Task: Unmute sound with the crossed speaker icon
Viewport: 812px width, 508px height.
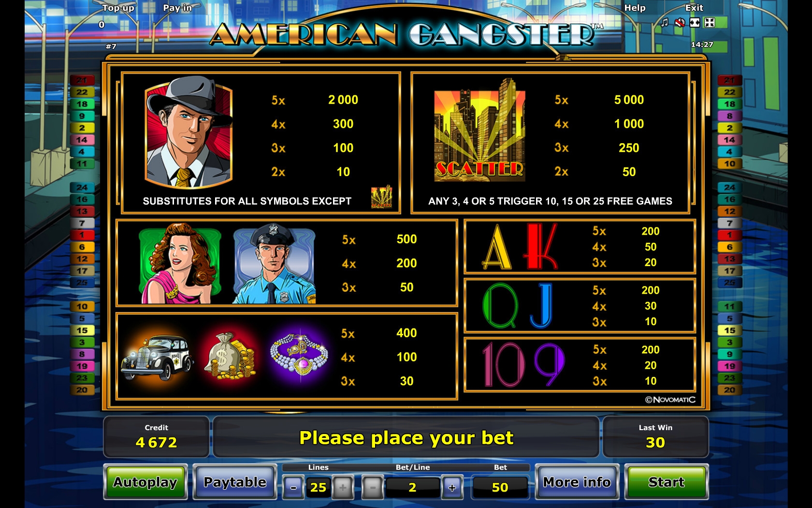Action: pos(680,23)
